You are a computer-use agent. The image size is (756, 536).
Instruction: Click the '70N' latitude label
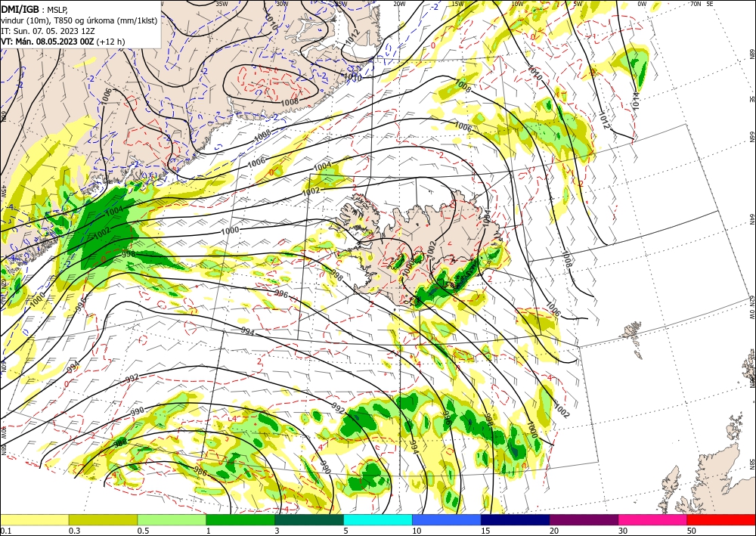coord(696,3)
